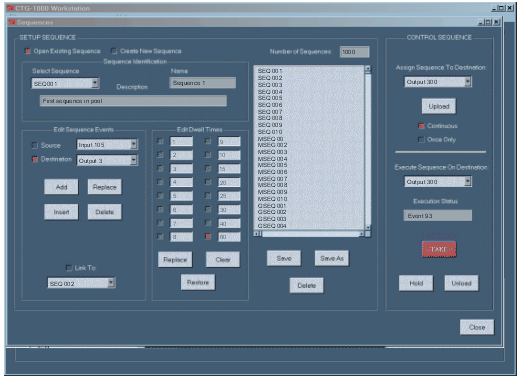
Task: Toggle the Source checkbox
Action: [35, 145]
